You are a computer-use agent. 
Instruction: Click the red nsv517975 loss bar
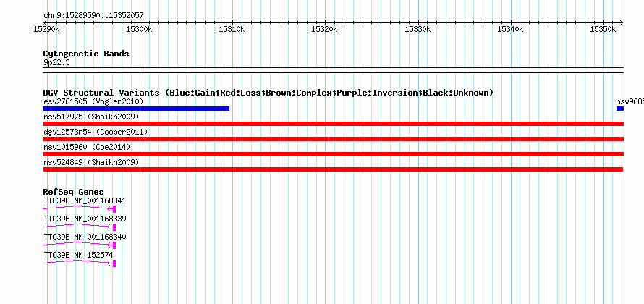tap(333, 124)
